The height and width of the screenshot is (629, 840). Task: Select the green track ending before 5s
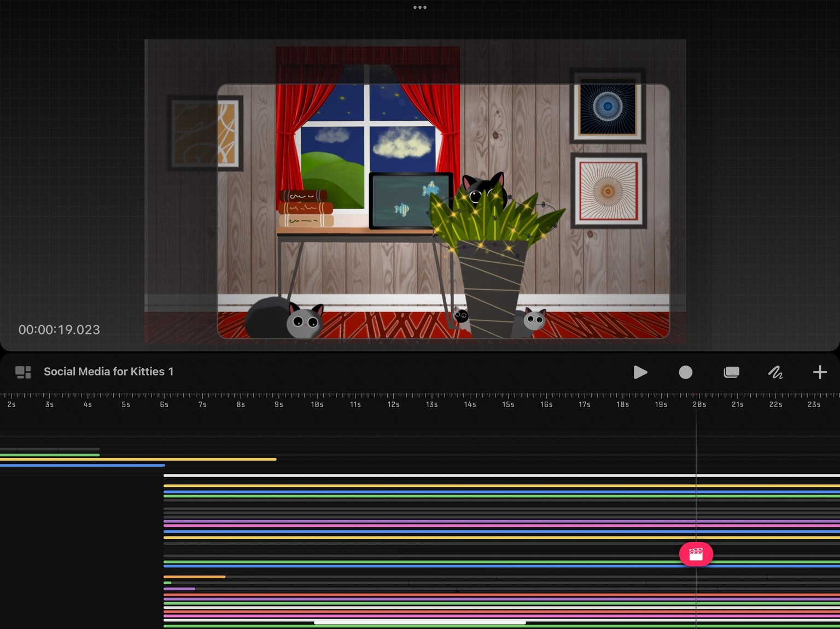(x=50, y=455)
